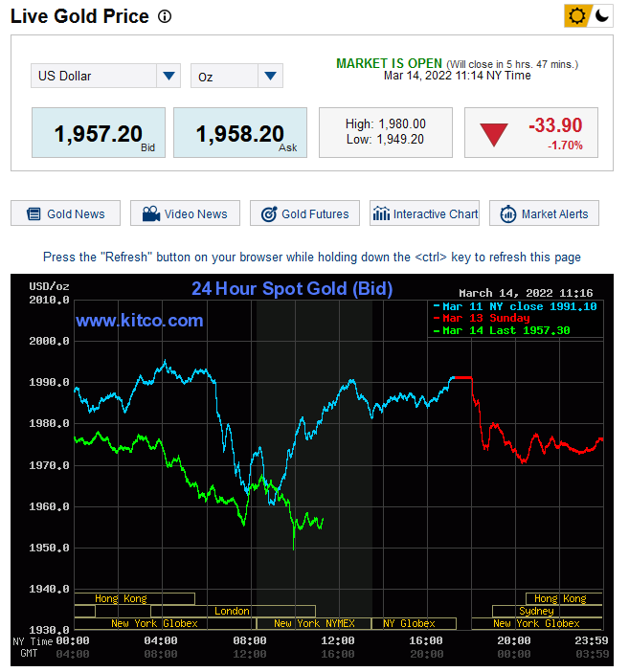Switch to light mode sun icon
The image size is (629, 672).
click(x=576, y=16)
